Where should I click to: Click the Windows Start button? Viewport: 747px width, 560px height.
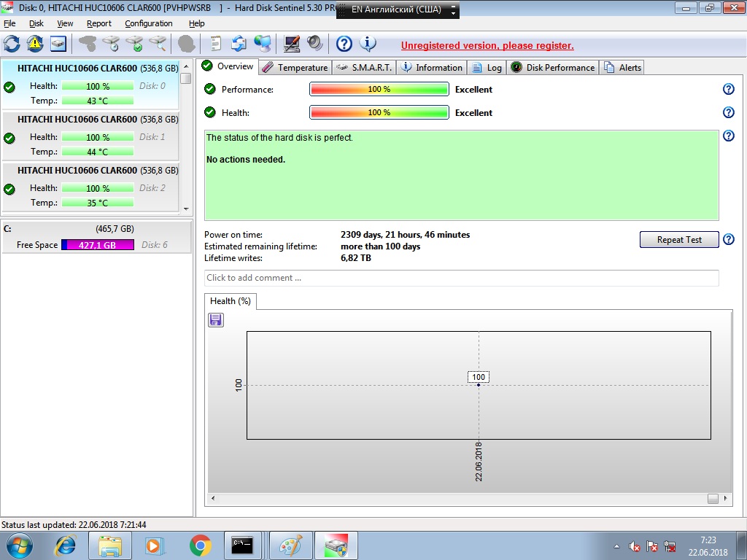(x=20, y=545)
